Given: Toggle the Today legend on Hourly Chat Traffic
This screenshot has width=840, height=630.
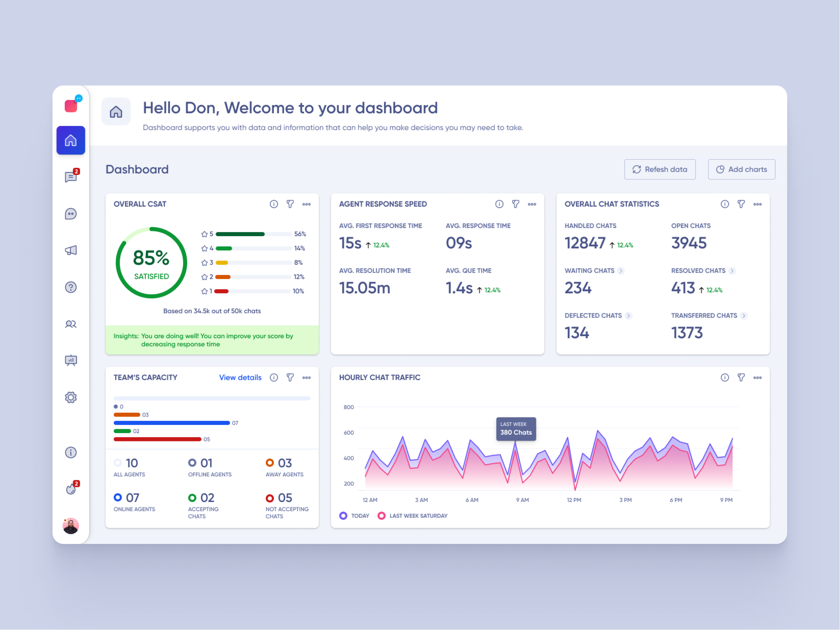Looking at the screenshot, I should coord(354,516).
